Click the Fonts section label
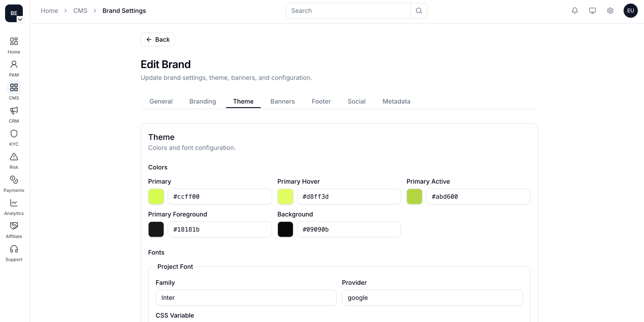This screenshot has height=322, width=644. point(156,253)
